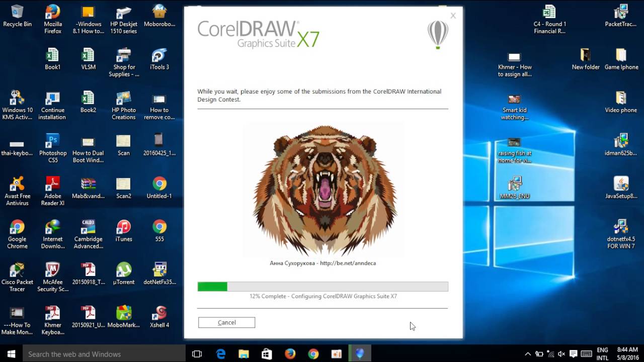Close the CorelDRAW installer window

pyautogui.click(x=453, y=16)
